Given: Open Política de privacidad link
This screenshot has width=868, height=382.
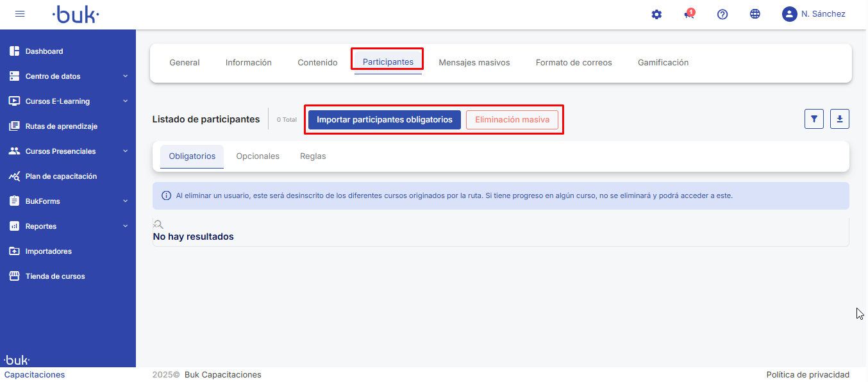Looking at the screenshot, I should click(x=808, y=375).
